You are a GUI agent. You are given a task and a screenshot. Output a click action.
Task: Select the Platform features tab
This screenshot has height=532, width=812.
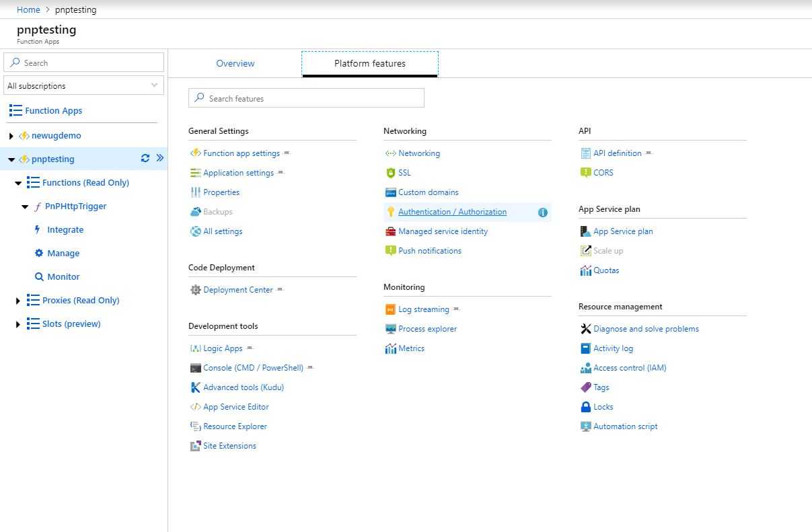pos(370,64)
